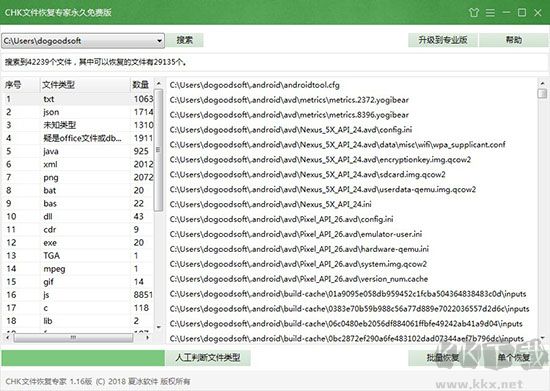Select the dll file type row
This screenshot has width=550, height=391.
(78, 216)
